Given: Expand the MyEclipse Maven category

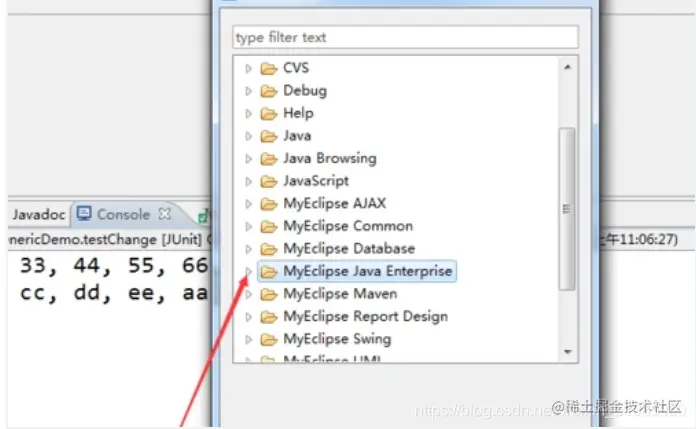Looking at the screenshot, I should pos(249,294).
